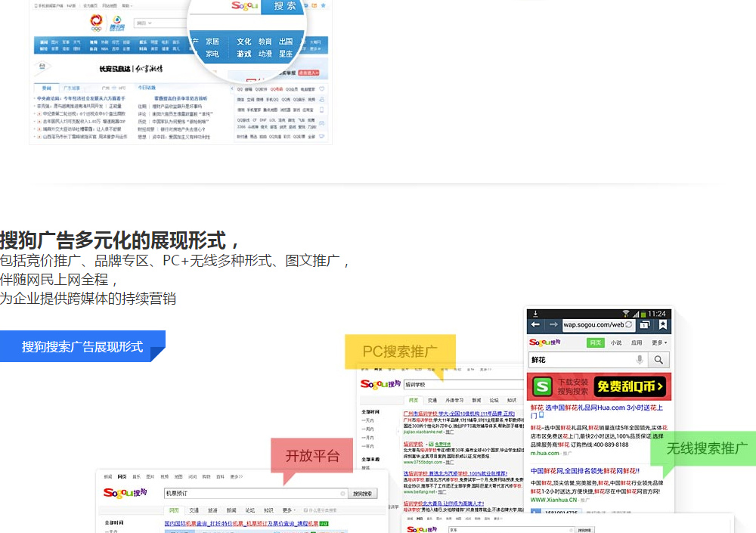Tap the green Sogou S app icon
Image resolution: width=756 pixels, height=533 pixels.
pyautogui.click(x=542, y=386)
